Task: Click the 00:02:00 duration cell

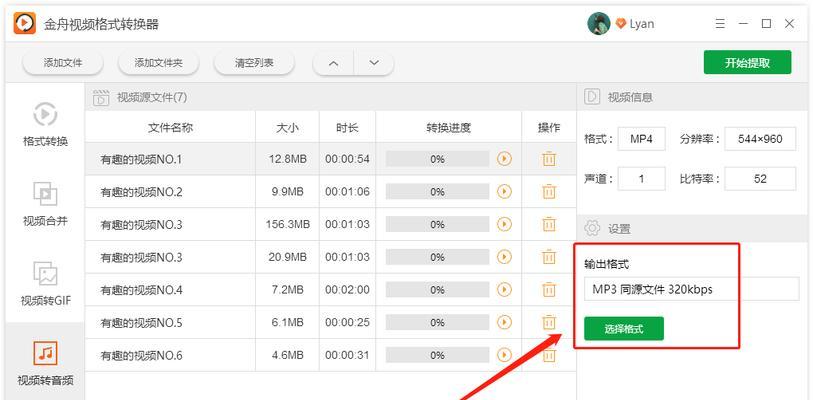Action: point(347,290)
